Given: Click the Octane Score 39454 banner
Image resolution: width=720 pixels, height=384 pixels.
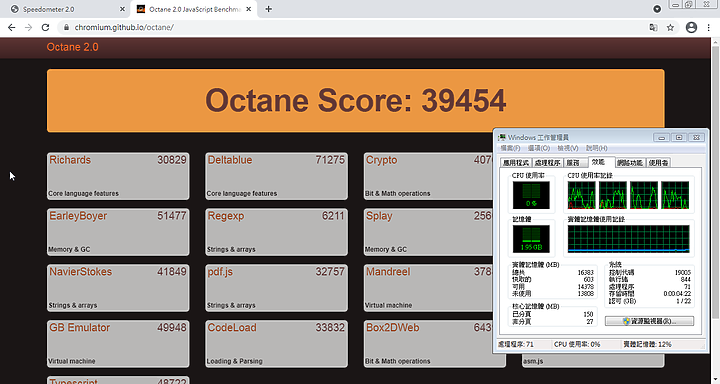Looking at the screenshot, I should [355, 101].
